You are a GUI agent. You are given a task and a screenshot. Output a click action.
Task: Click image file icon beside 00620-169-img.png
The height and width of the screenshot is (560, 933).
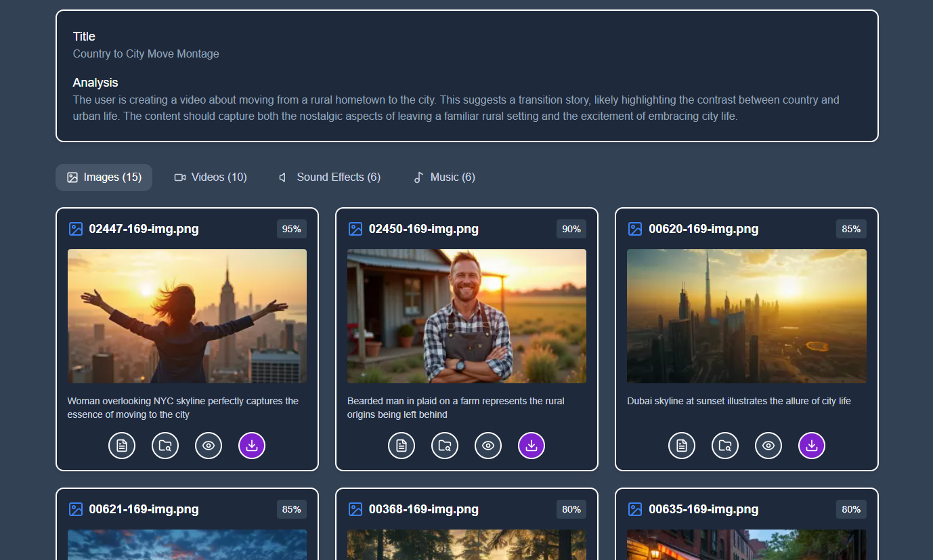click(635, 229)
